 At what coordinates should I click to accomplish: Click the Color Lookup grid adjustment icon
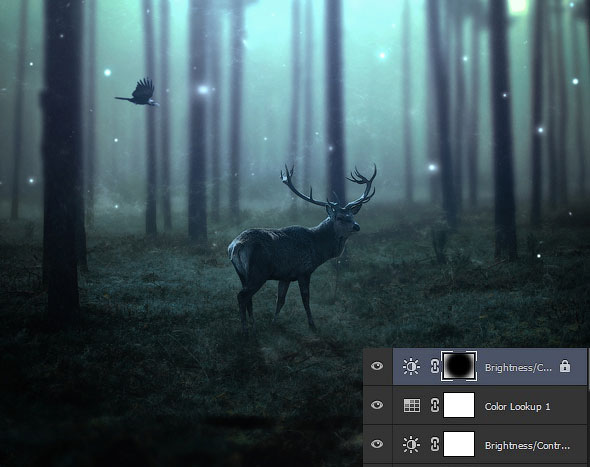(412, 406)
